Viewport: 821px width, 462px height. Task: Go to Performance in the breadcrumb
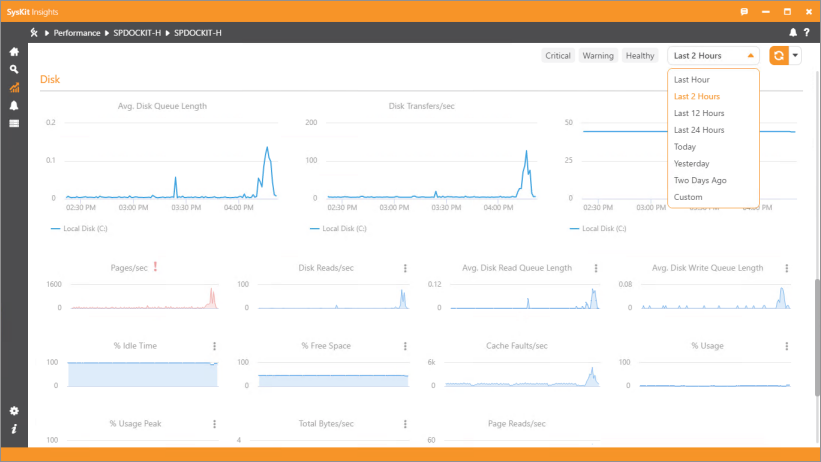click(x=76, y=32)
